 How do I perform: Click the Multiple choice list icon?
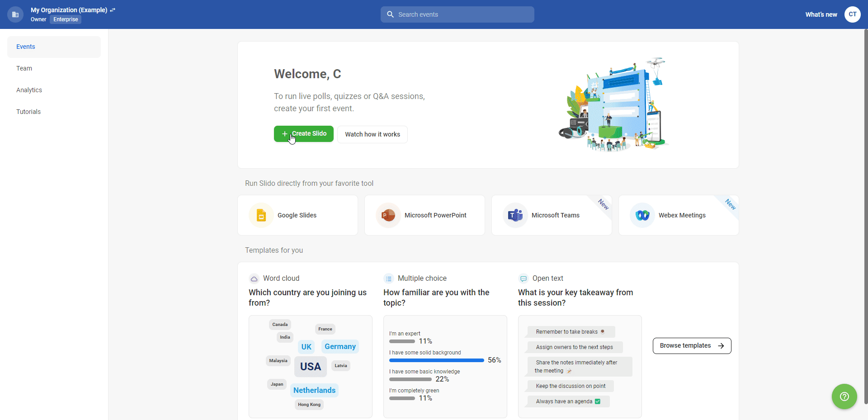(389, 278)
